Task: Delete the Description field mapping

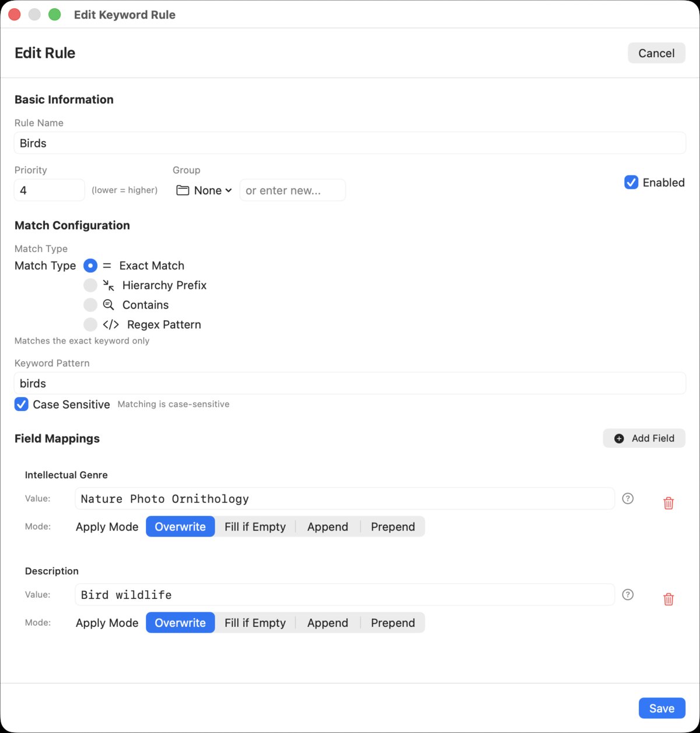Action: click(668, 598)
